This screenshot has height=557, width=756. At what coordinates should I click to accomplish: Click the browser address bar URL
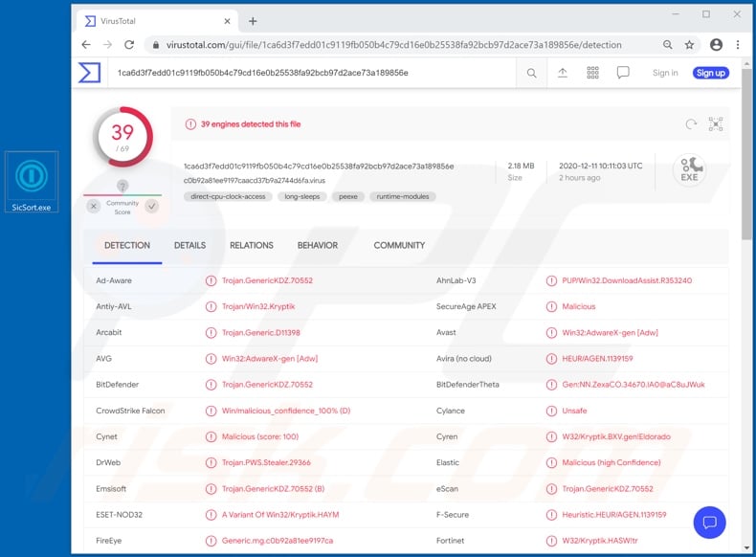coord(393,45)
